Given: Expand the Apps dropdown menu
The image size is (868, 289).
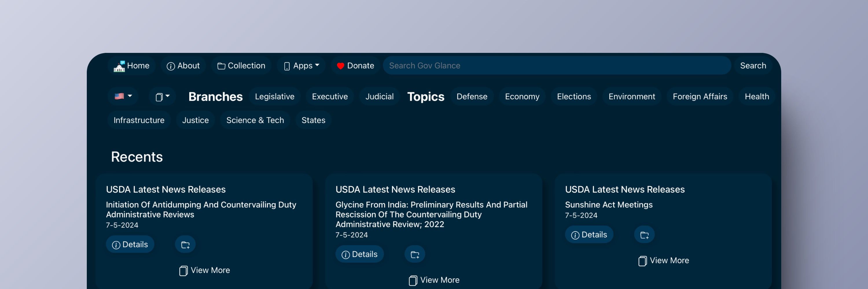Looking at the screenshot, I should point(301,66).
